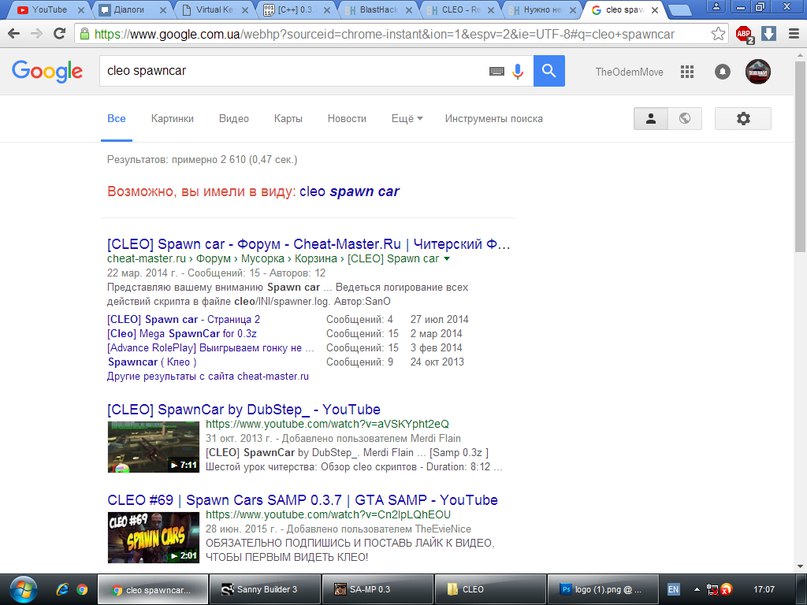Show private results person toggle

pos(651,118)
